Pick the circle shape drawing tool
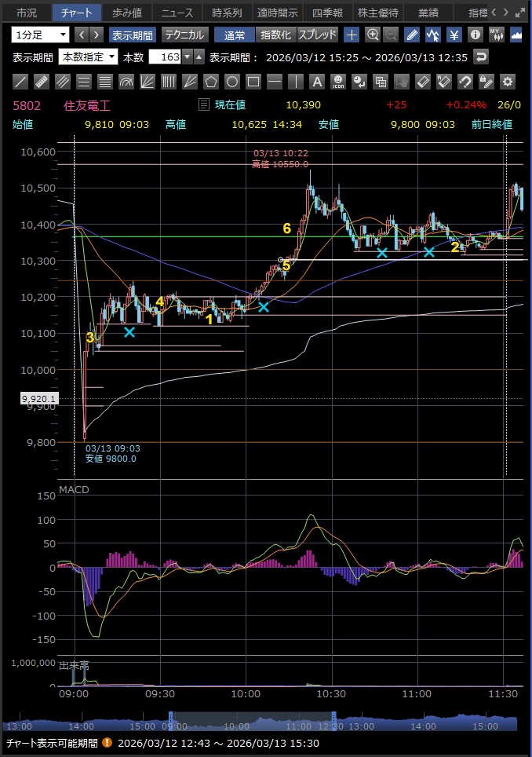 pyautogui.click(x=231, y=81)
